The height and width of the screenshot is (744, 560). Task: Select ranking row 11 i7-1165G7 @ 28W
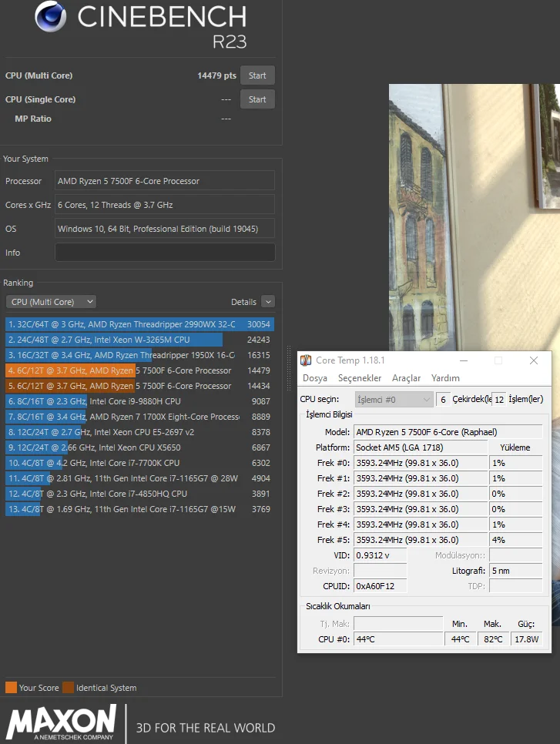point(139,478)
